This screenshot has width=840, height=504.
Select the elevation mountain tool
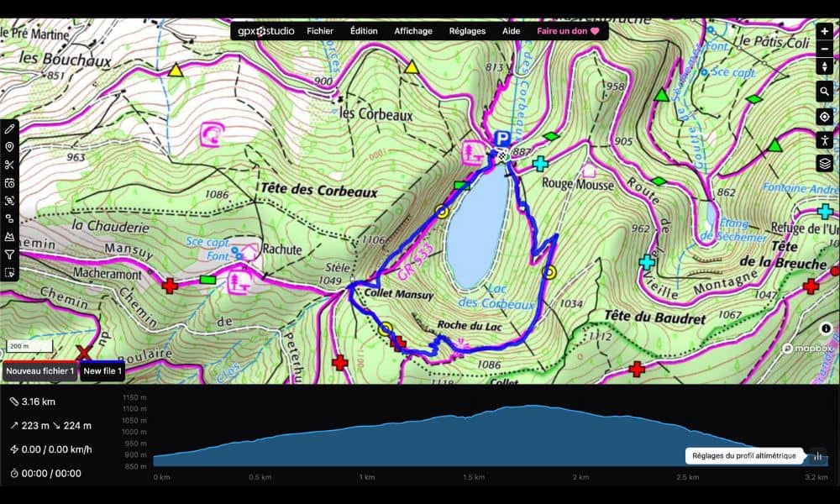(9, 237)
